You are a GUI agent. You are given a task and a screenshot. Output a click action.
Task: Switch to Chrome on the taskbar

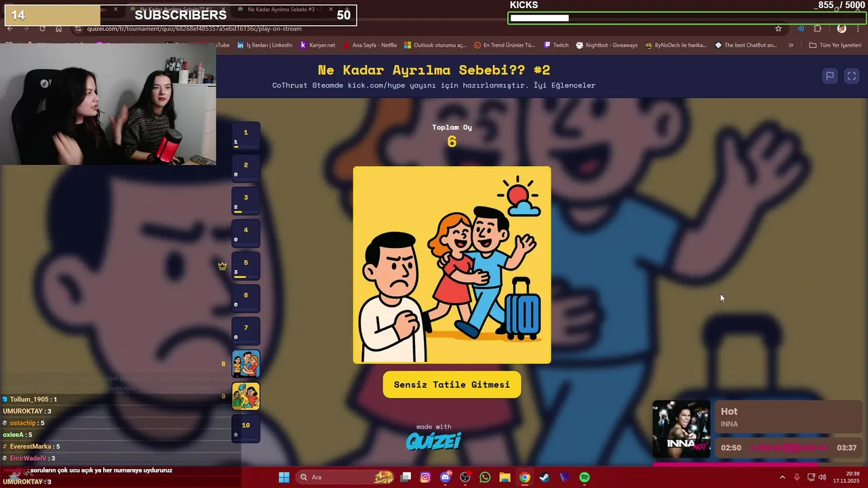[x=525, y=477]
